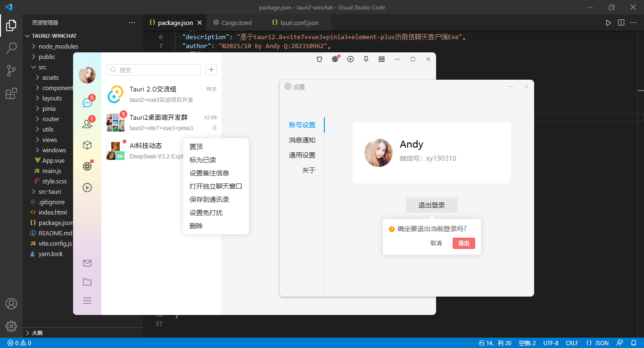Confirm logout with the red 退出 button
The image size is (644, 348).
463,243
